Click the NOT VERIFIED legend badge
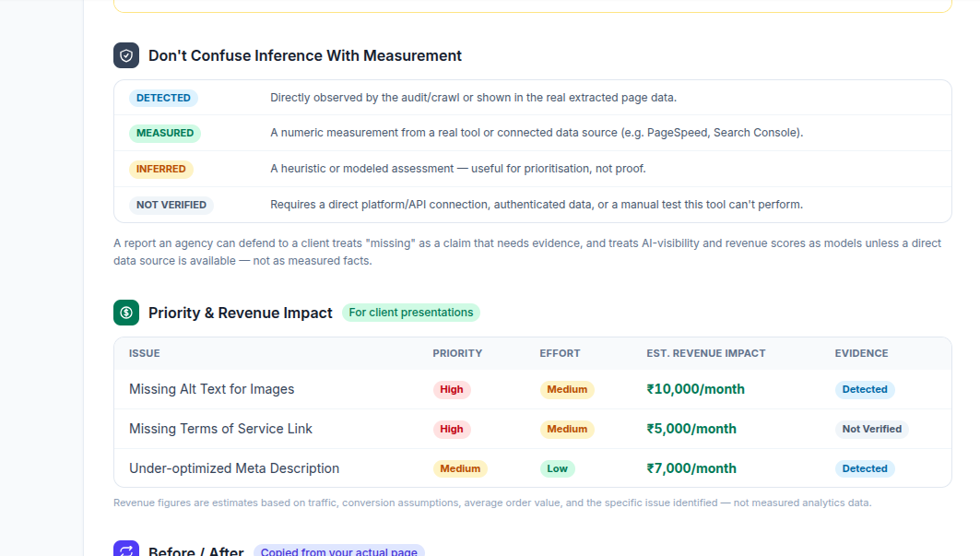 click(x=171, y=205)
